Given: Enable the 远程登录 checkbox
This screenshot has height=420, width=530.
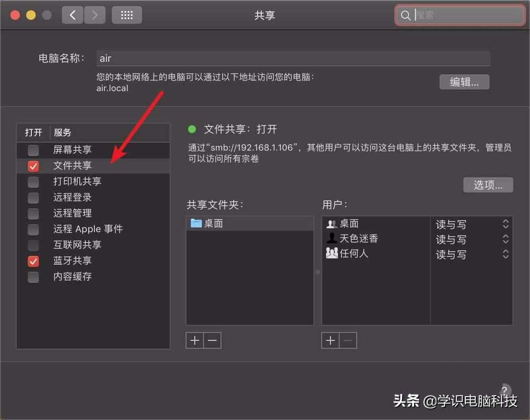Looking at the screenshot, I should pos(33,198).
